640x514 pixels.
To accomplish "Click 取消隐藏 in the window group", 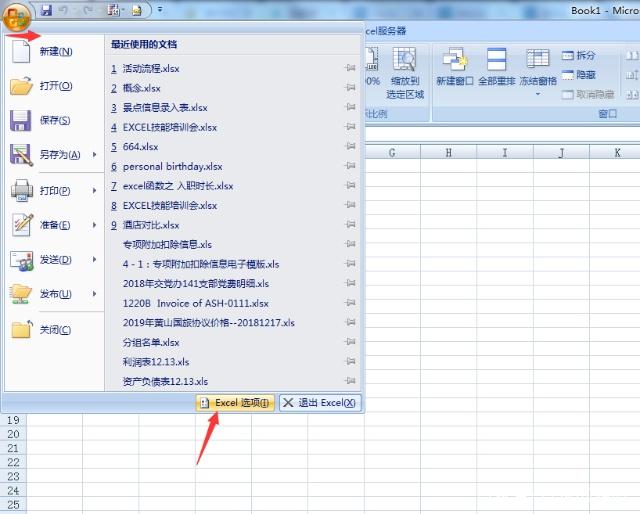I will [x=588, y=95].
